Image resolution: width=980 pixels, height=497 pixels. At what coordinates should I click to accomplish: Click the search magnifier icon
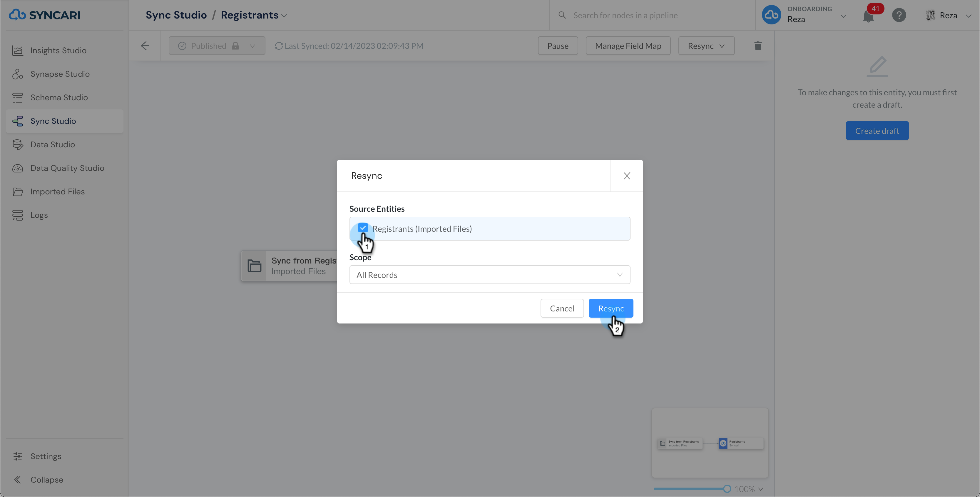[x=562, y=15]
